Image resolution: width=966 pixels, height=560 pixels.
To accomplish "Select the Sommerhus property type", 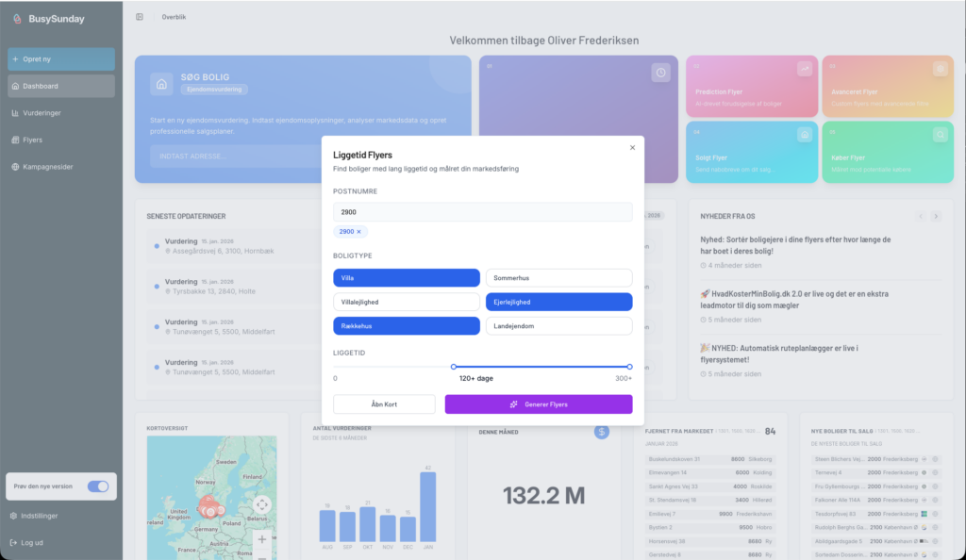I will click(558, 278).
